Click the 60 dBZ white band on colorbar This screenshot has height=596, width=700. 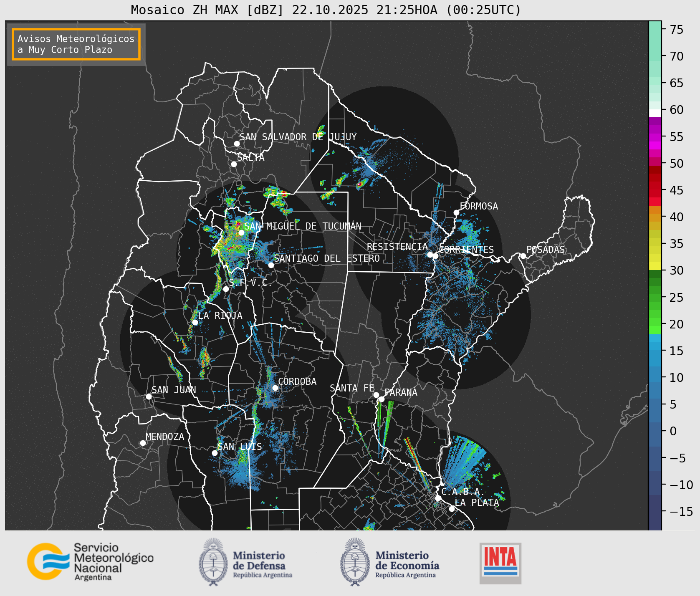655,113
